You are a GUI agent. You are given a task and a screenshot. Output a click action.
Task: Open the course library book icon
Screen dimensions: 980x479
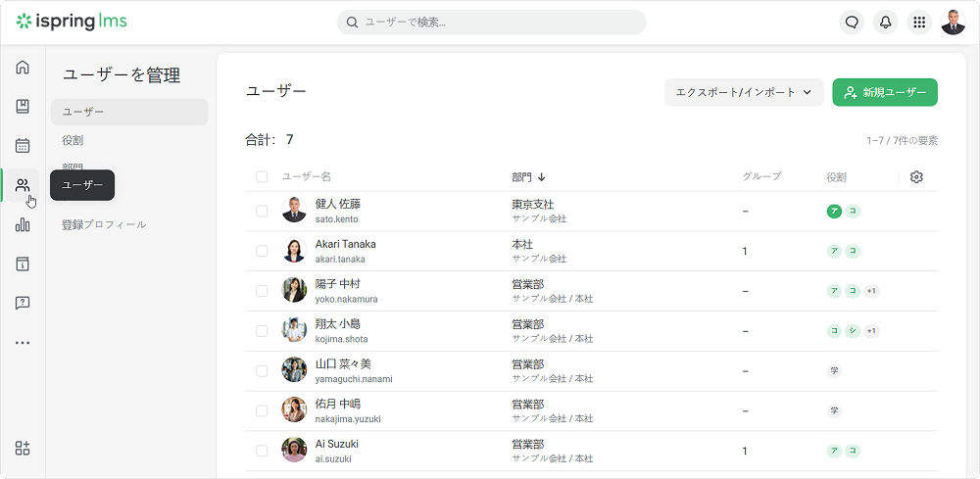click(23, 107)
